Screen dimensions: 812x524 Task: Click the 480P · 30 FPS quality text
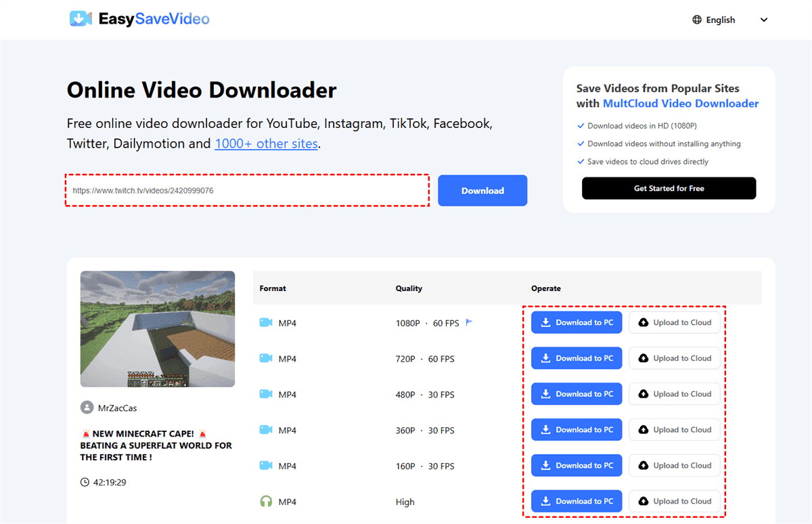coord(425,395)
